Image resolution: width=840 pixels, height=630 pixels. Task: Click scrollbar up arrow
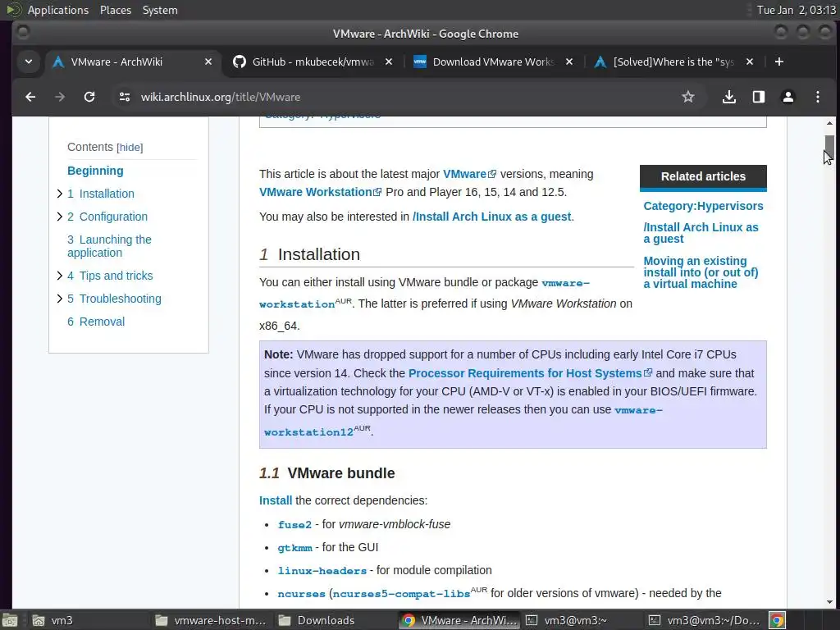click(829, 123)
